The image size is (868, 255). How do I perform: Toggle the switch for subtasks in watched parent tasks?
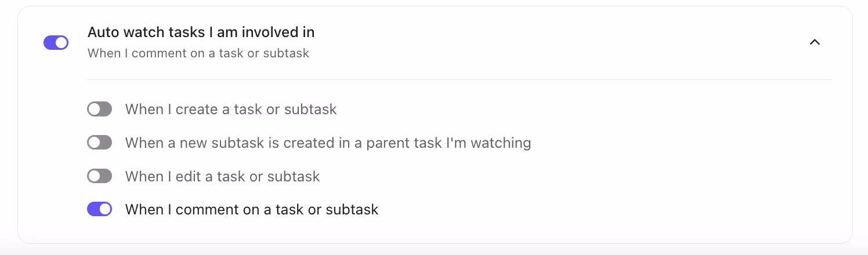coord(99,143)
